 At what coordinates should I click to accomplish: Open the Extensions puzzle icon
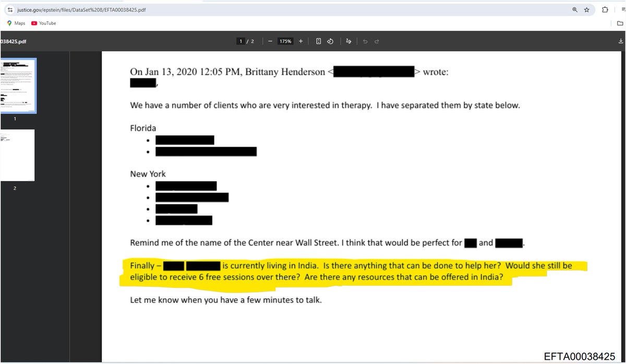(605, 9)
